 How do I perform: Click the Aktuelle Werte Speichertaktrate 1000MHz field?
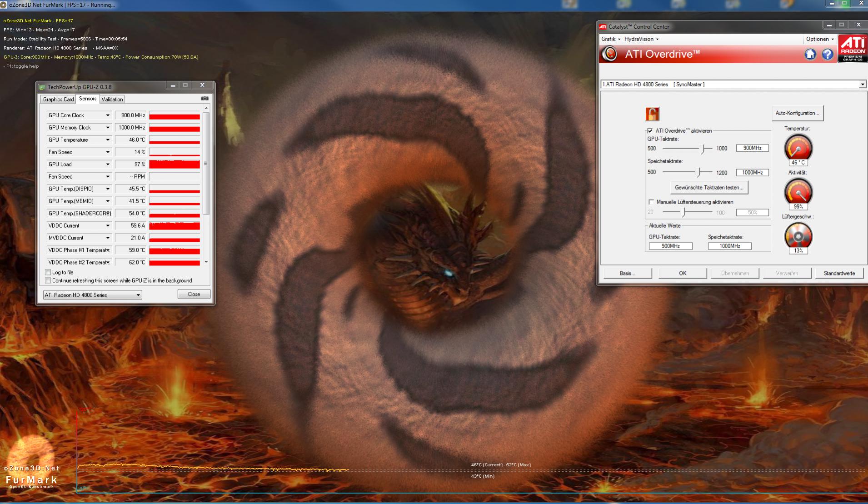(x=729, y=246)
